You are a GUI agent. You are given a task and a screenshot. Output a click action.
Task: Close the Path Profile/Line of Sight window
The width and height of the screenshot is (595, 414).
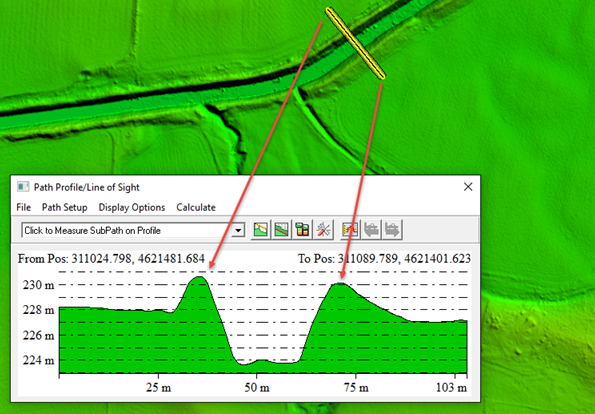point(468,187)
